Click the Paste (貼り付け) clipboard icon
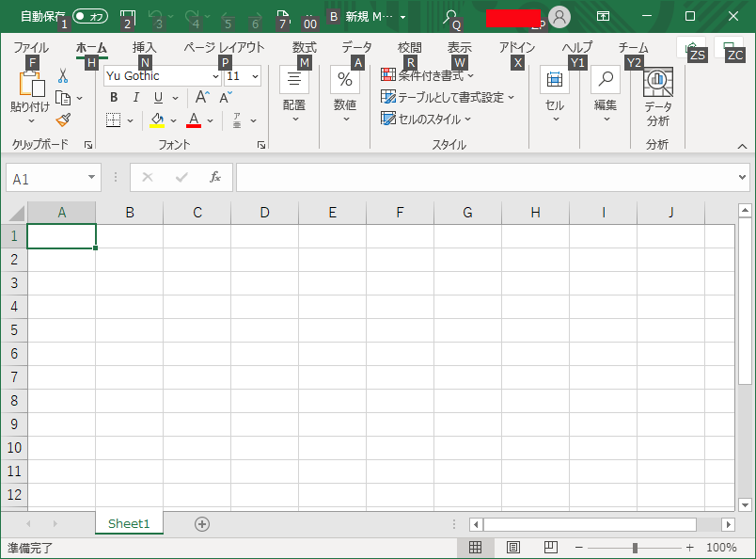 [x=32, y=84]
